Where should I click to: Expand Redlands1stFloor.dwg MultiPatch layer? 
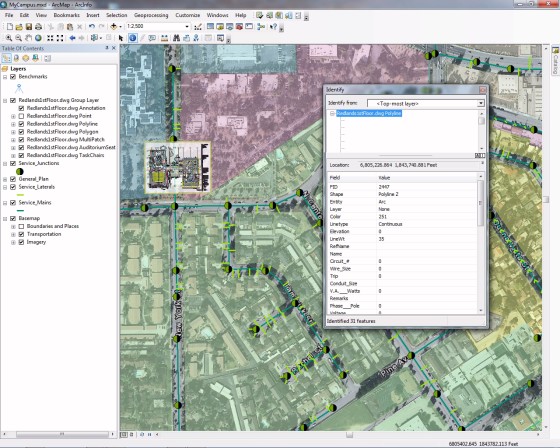click(13, 140)
